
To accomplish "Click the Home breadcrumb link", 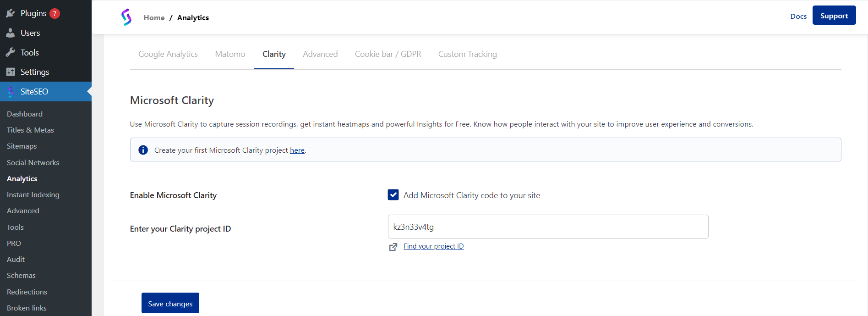I will (154, 17).
